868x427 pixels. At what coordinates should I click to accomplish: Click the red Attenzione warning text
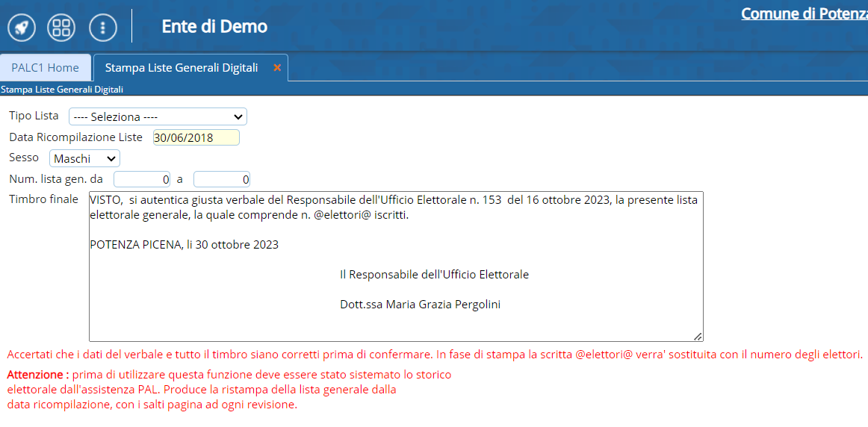37,375
